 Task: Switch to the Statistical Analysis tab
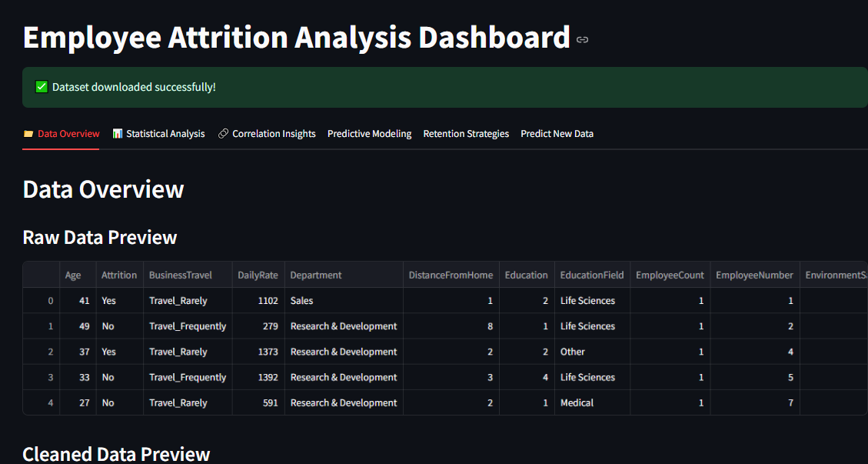pos(165,133)
